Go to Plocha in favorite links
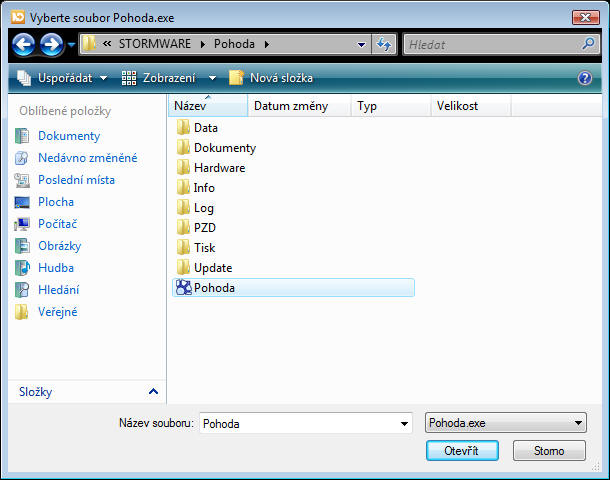This screenshot has width=610, height=480. [56, 201]
